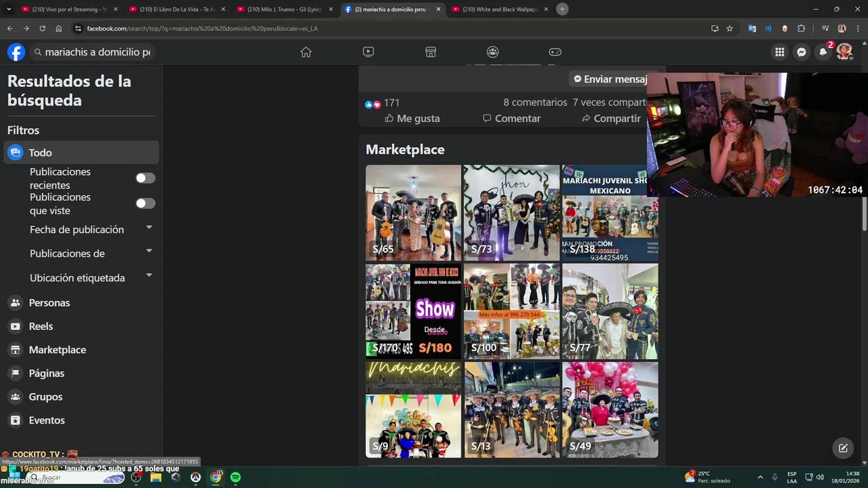This screenshot has width=868, height=488.
Task: Open the S/77 mariachi listing
Action: [610, 311]
